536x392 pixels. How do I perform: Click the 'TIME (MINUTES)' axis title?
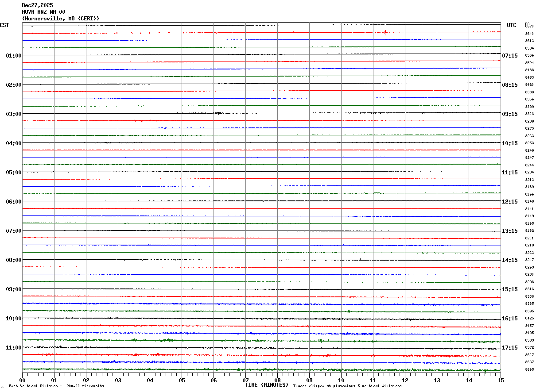[267, 385]
